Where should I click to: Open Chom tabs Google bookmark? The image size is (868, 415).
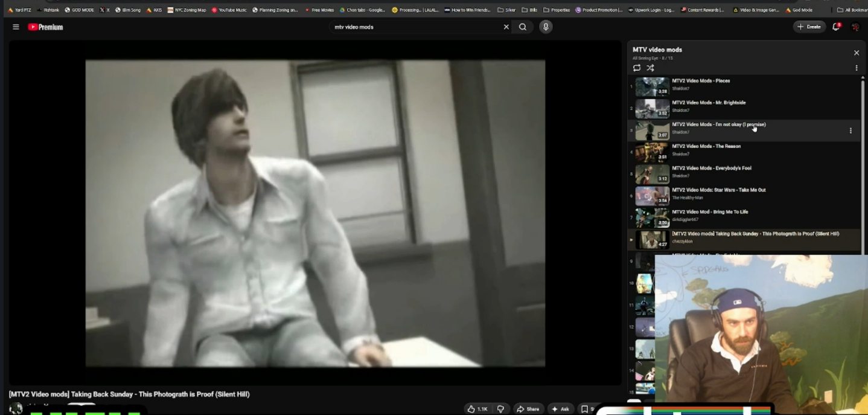(x=362, y=10)
